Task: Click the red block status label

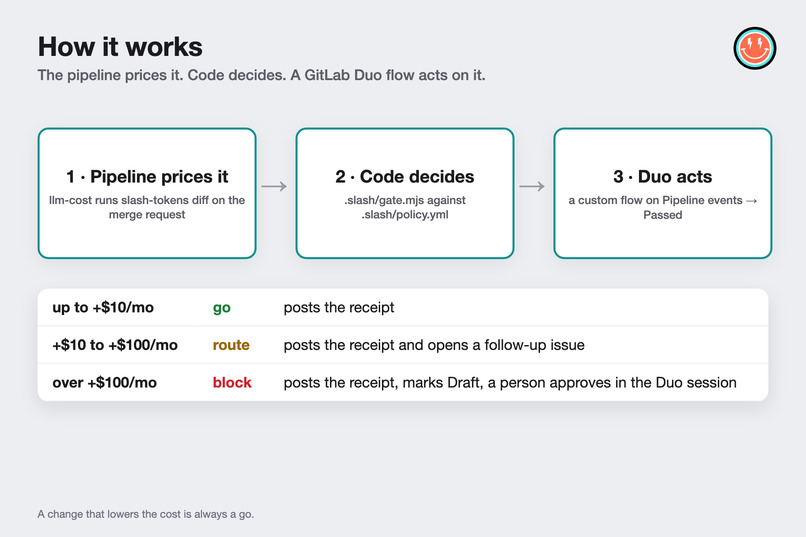Action: 232,382
